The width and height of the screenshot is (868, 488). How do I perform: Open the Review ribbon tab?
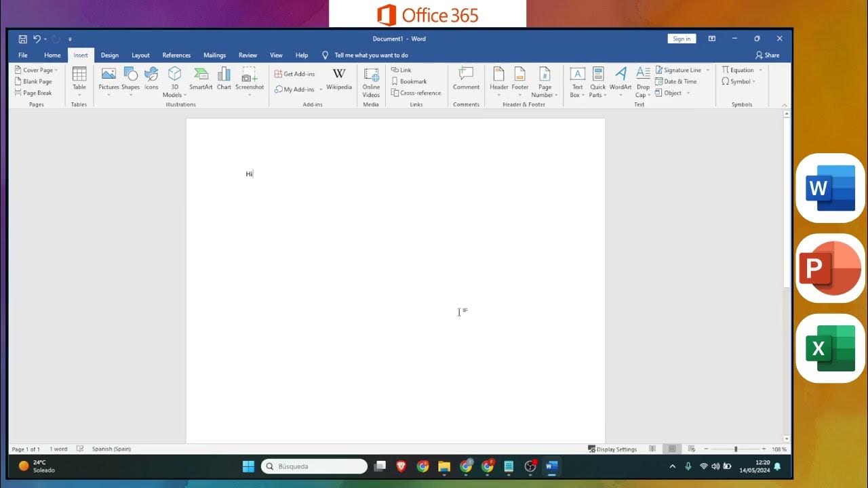tap(248, 56)
